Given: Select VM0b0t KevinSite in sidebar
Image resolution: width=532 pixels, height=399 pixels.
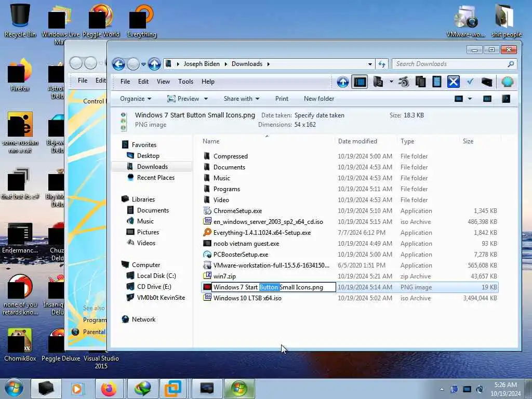Looking at the screenshot, I should [161, 298].
